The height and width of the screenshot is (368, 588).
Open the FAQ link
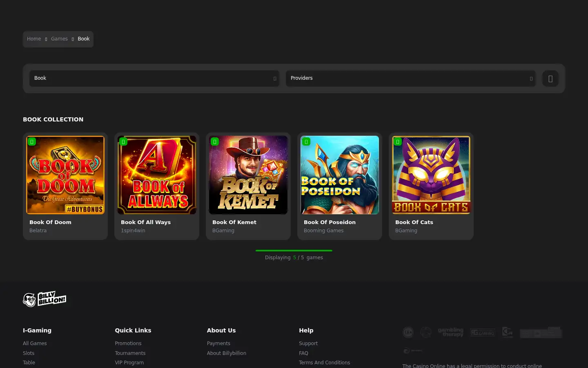click(303, 353)
